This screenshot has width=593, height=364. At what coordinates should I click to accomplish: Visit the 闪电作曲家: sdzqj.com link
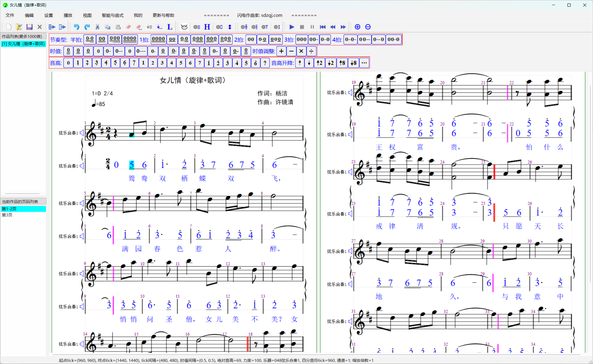[x=260, y=15]
